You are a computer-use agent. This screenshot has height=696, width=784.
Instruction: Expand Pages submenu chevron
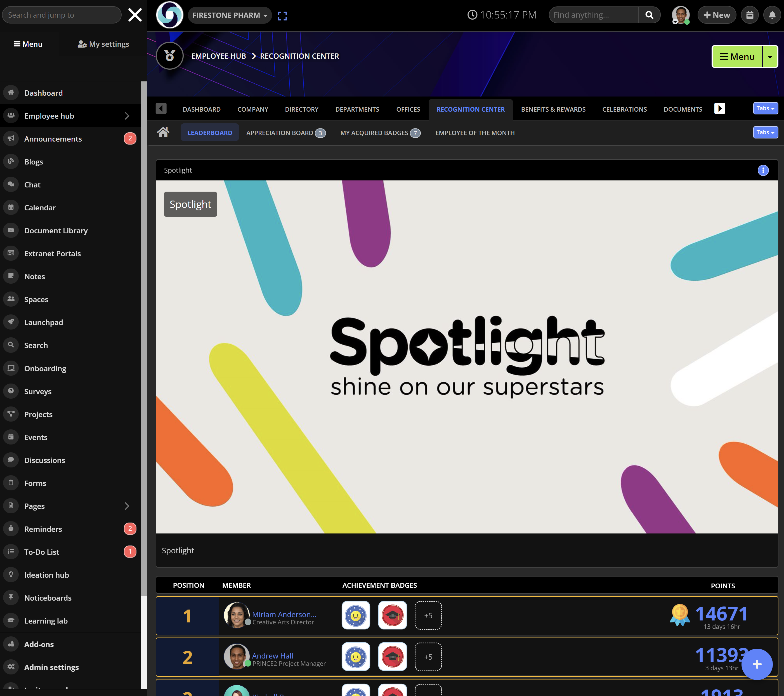127,506
